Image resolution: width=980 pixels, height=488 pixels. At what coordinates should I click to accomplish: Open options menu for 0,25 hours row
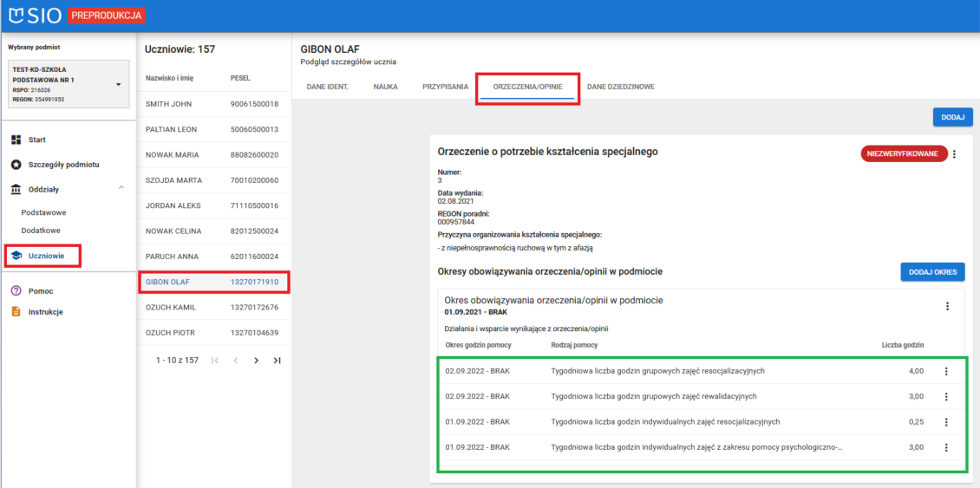(946, 422)
